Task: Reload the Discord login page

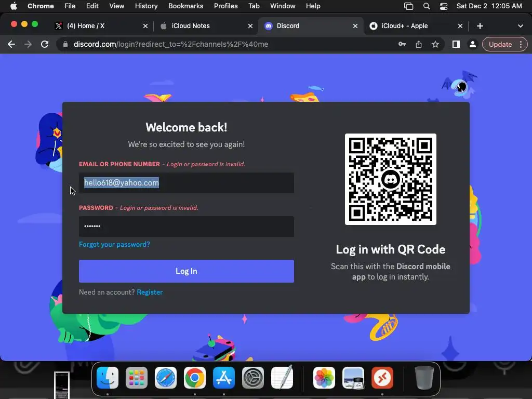Action: click(45, 45)
